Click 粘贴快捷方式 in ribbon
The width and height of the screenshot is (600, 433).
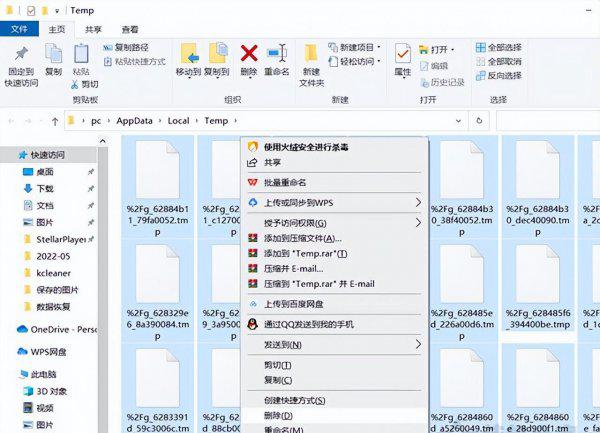135,62
